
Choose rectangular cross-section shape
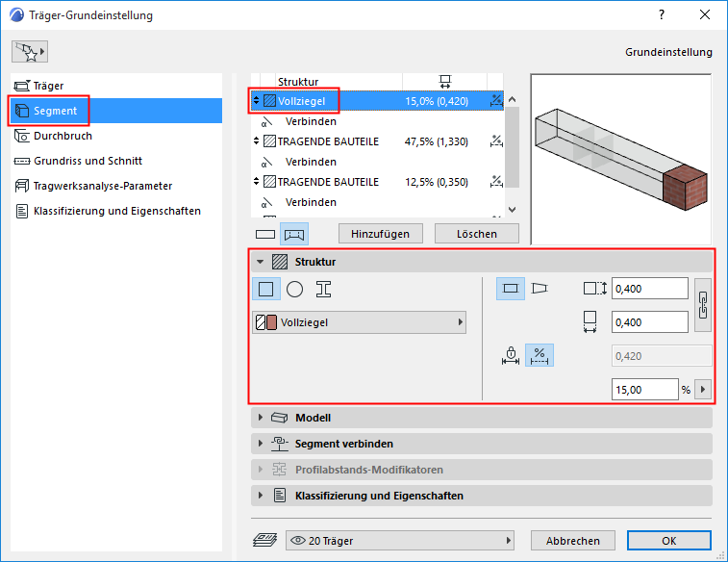tap(266, 289)
